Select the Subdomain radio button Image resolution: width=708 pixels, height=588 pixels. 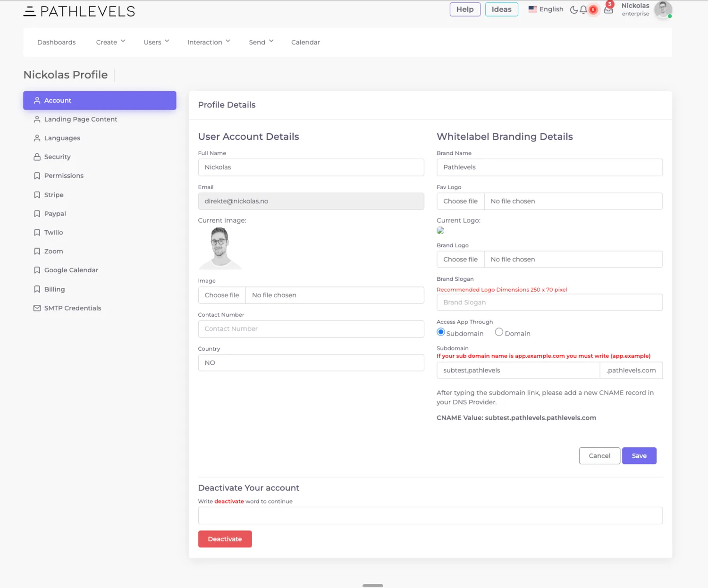(x=441, y=332)
